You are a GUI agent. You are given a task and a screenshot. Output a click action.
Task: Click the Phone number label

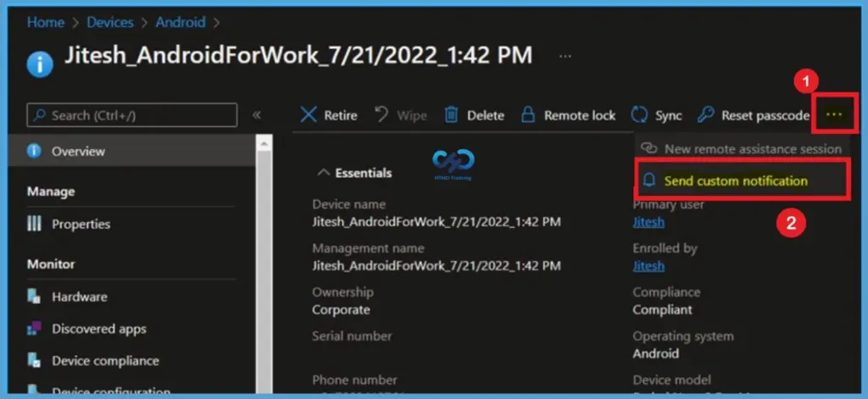click(354, 380)
